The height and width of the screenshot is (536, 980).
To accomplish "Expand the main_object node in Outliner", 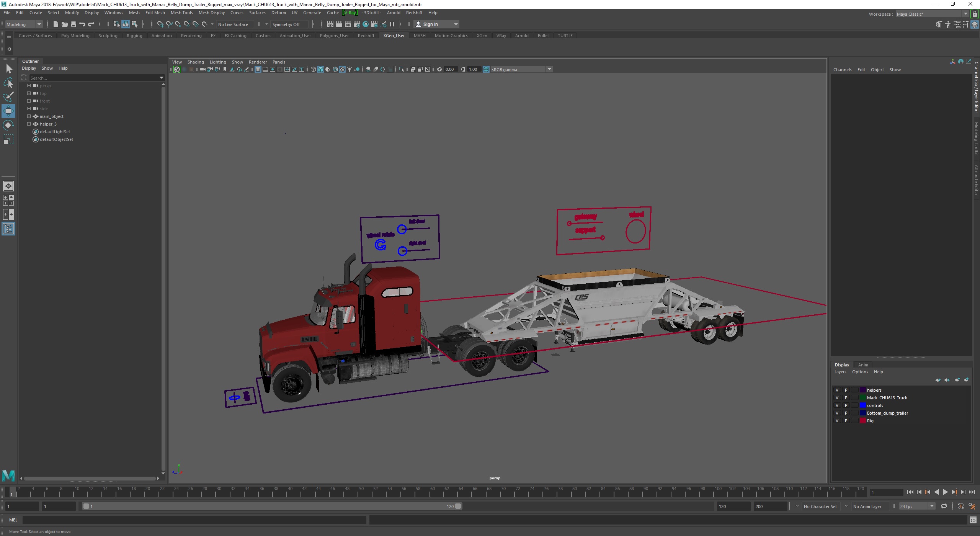I will [29, 116].
